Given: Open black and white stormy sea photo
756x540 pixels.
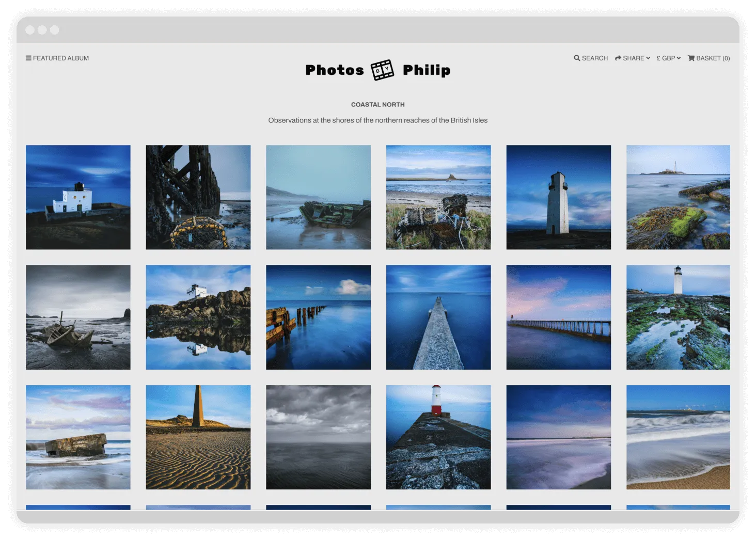Looking at the screenshot, I should (x=318, y=437).
